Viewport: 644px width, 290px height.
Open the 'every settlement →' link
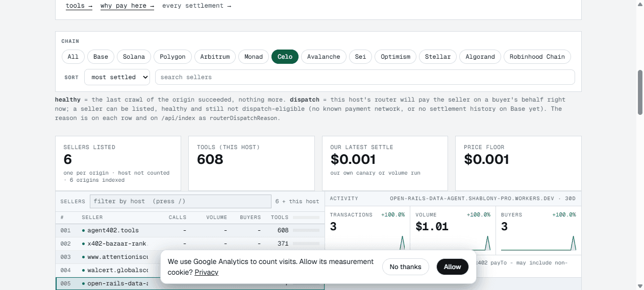[196, 6]
